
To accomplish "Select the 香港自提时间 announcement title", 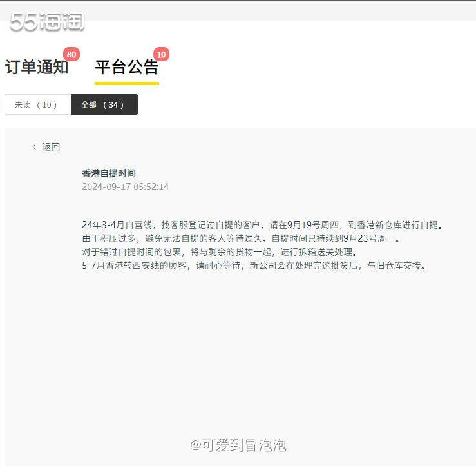I will click(109, 173).
